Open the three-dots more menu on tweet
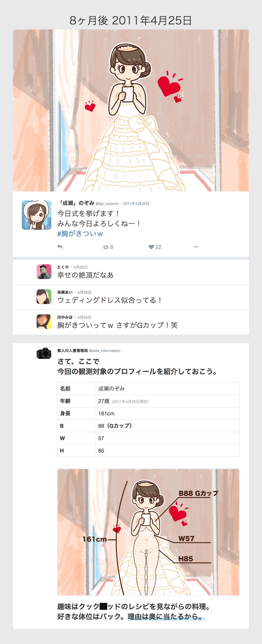Screen dimensions: 262x644 [x=196, y=247]
